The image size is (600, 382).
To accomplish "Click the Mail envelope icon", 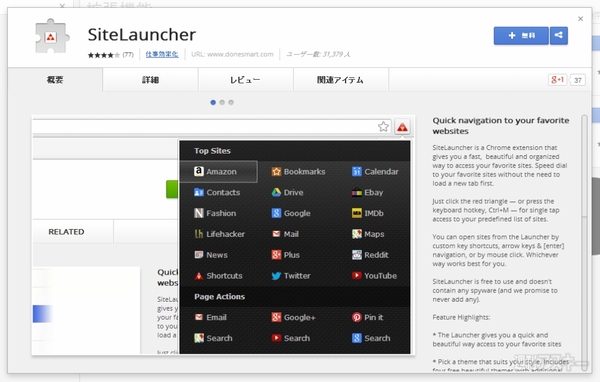I will pos(276,233).
